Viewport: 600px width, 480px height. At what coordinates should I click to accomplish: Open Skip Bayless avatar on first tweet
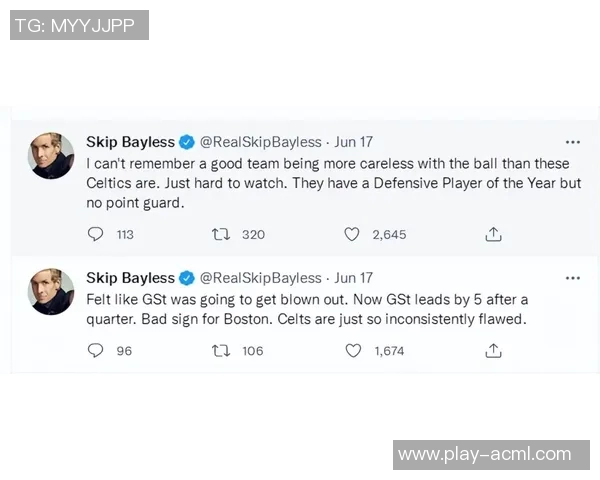point(51,155)
